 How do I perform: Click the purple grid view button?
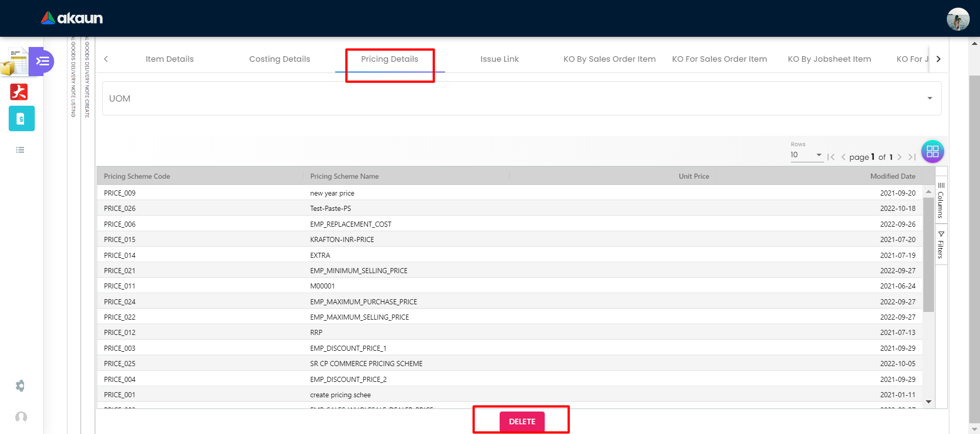(x=932, y=152)
